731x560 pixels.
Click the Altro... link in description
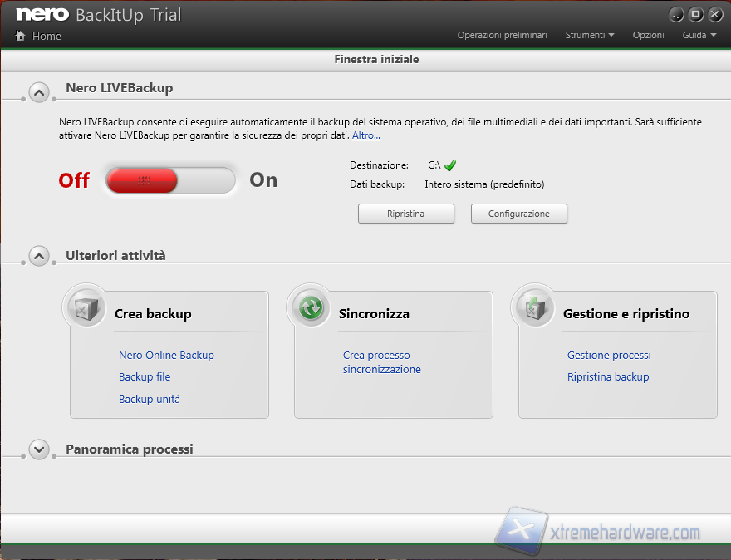tap(365, 135)
